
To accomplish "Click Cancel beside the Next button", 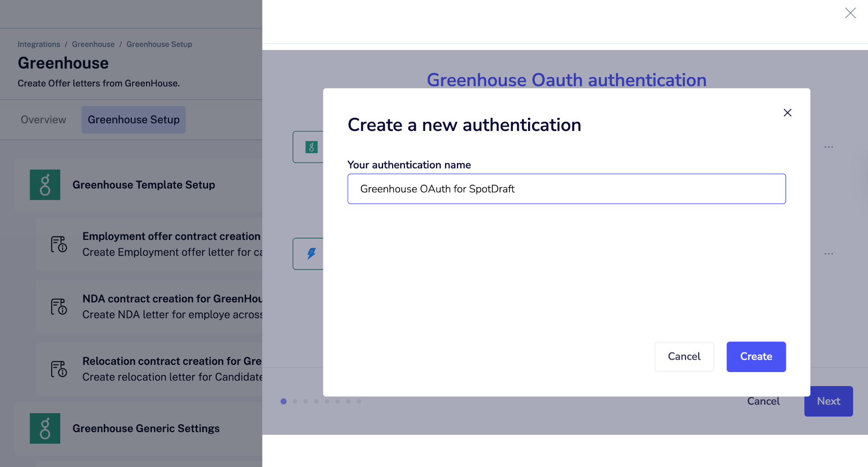I will [763, 401].
